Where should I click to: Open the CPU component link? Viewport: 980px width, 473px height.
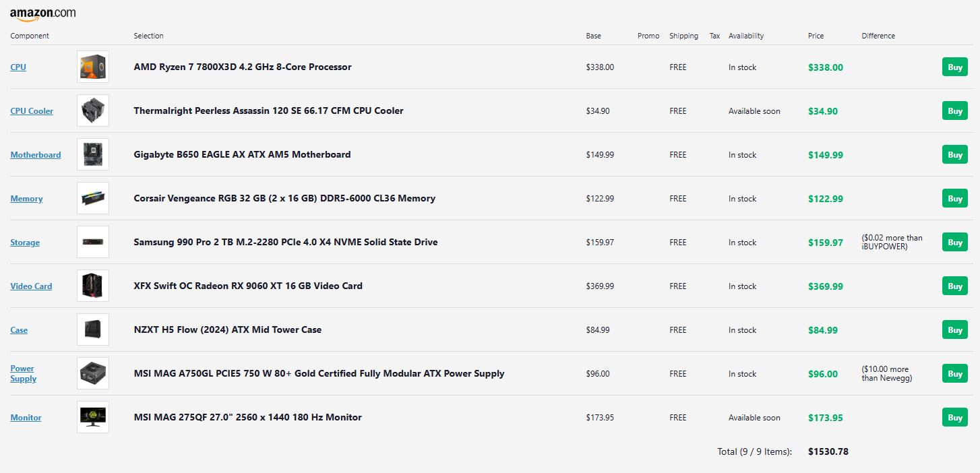point(18,67)
